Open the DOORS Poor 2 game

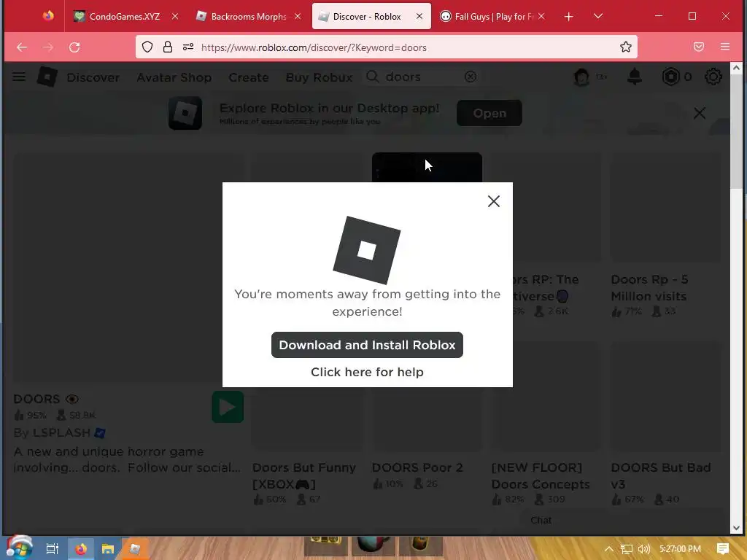417,467
